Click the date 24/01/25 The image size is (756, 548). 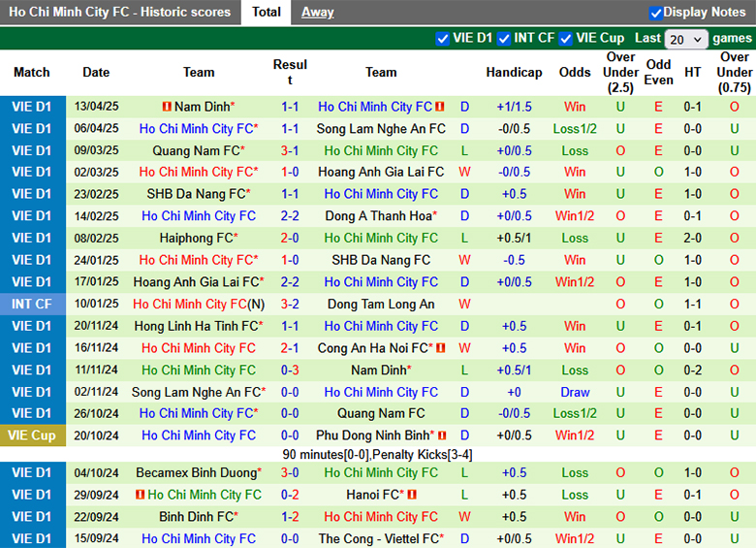click(96, 260)
